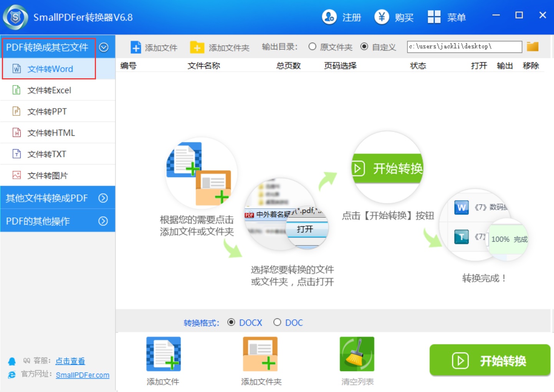Viewport: 554px width, 392px height.
Task: Open SmallPDFer.com website link
Action: (83, 375)
